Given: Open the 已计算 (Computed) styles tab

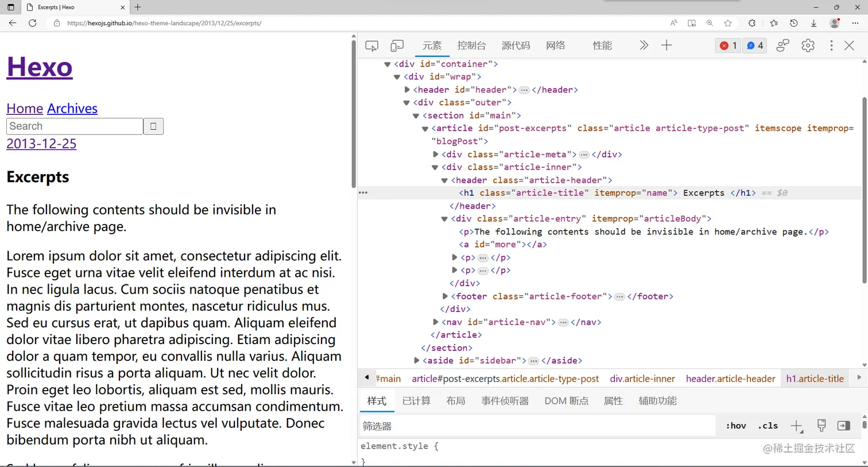Looking at the screenshot, I should coord(416,401).
